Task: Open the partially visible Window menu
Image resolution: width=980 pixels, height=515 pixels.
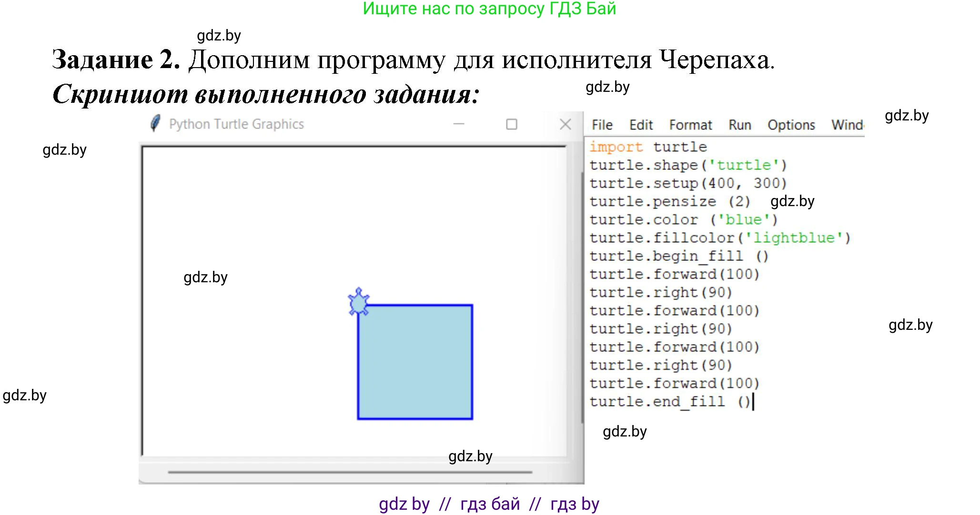Action: tap(847, 125)
